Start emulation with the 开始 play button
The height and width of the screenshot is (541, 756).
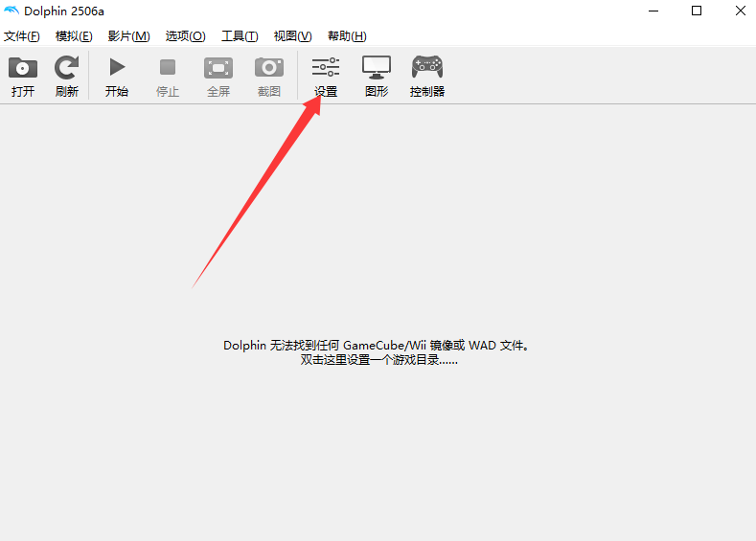[x=117, y=76]
